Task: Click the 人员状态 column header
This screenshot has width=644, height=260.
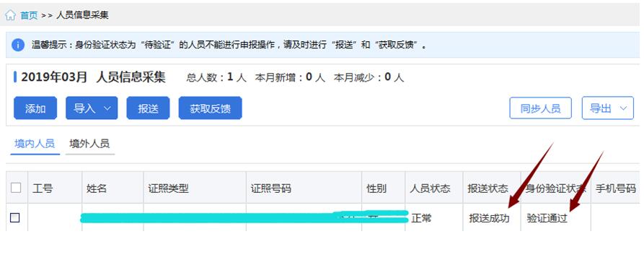Action: point(430,188)
